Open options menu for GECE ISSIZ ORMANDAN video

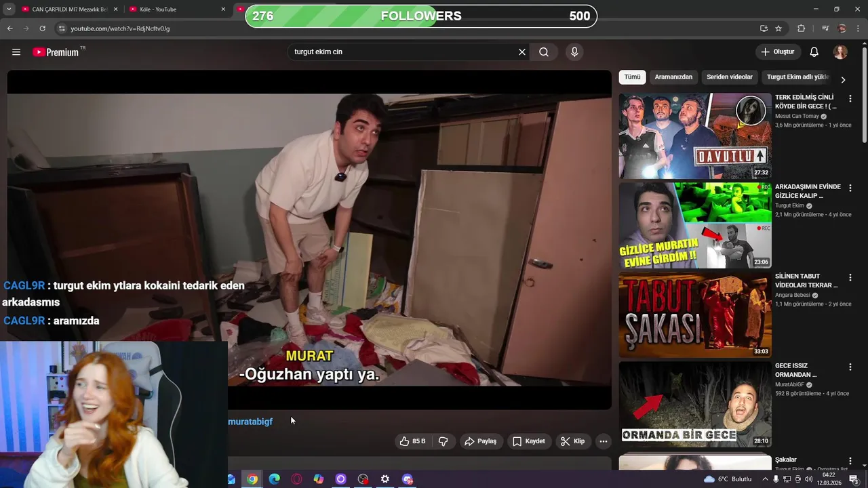(x=850, y=367)
